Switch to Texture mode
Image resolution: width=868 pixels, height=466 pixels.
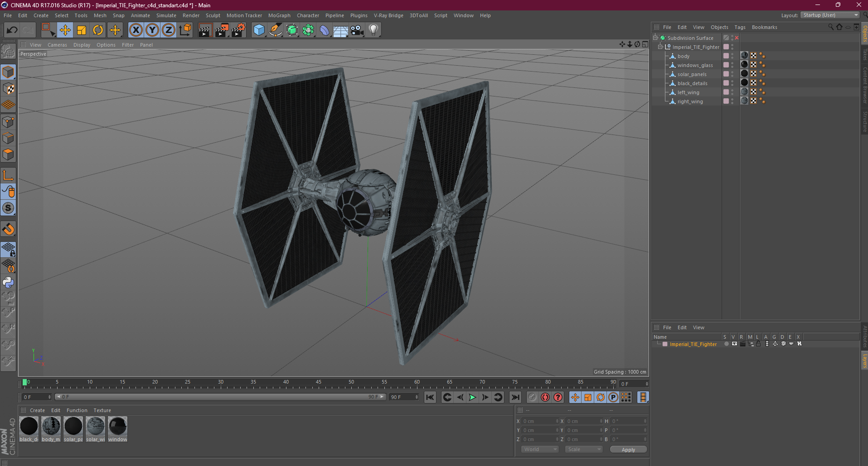[8, 89]
